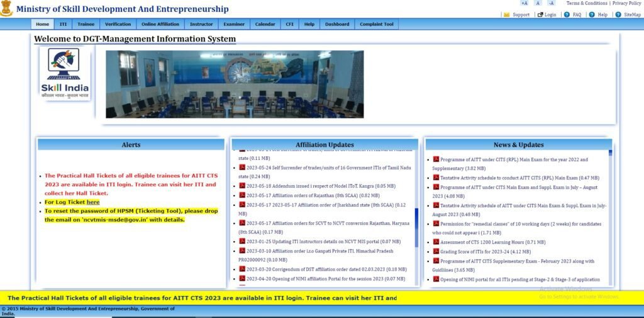Open PDF icon for AITT CITS (RPL) Main Exam programme 2022
This screenshot has width=644, height=318.
436,159
